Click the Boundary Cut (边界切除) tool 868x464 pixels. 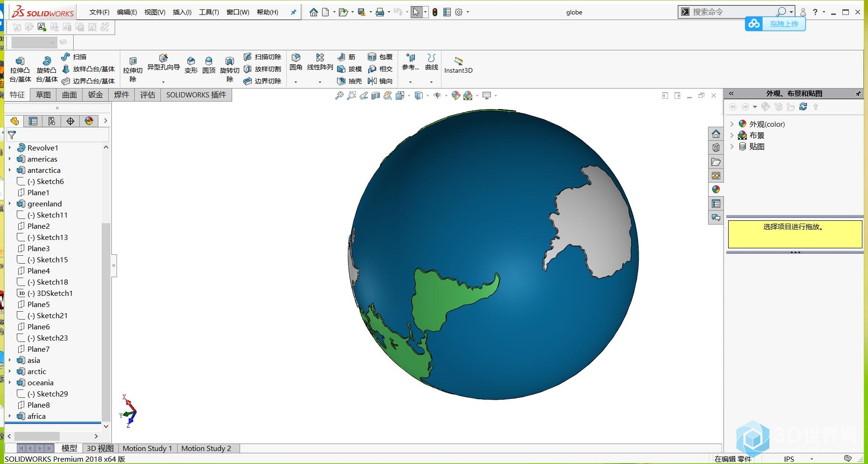[262, 81]
